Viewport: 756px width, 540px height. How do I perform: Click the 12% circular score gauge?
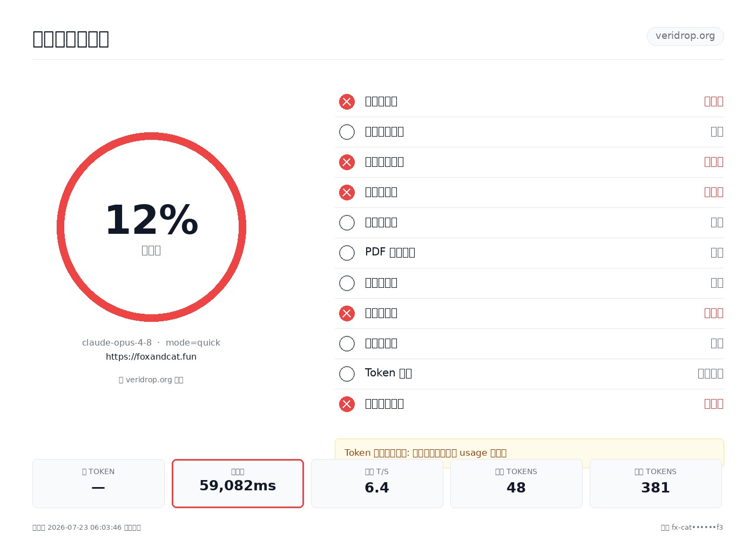(151, 227)
